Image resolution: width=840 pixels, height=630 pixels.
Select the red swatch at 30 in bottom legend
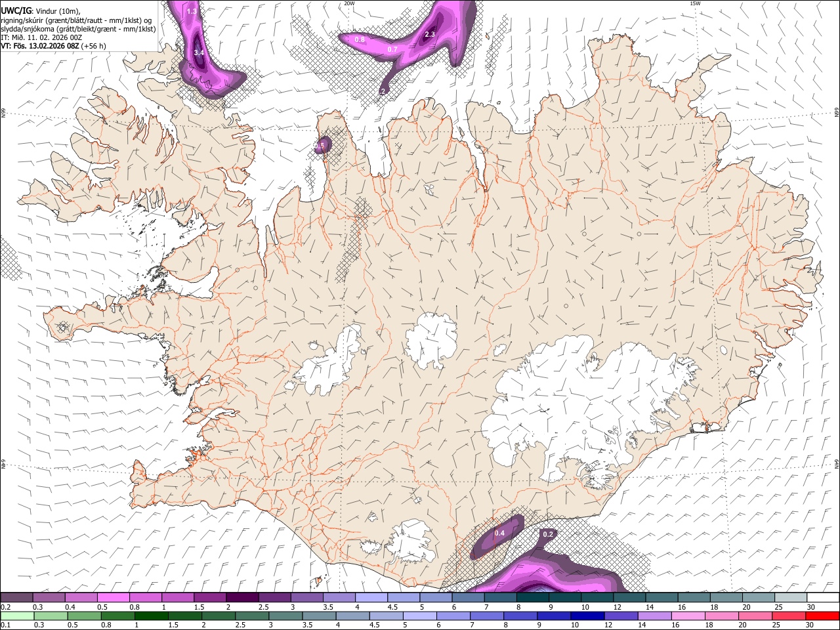pyautogui.click(x=822, y=616)
